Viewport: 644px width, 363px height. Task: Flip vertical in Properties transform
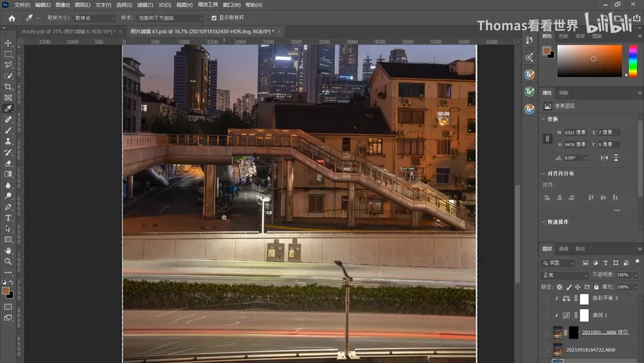pos(616,157)
